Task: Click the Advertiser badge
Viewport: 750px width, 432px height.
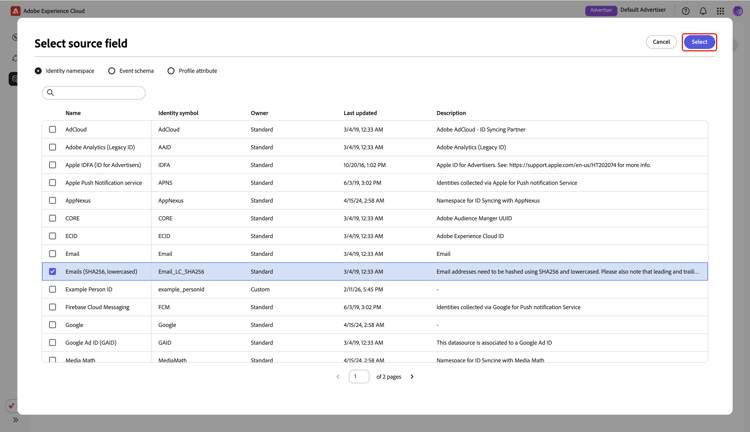Action: (x=601, y=10)
